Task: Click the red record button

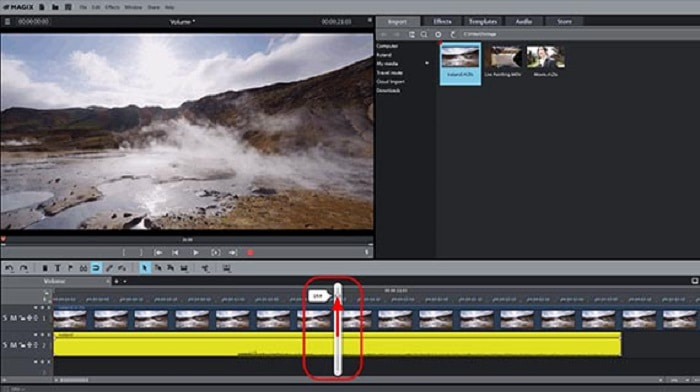Action: pos(250,253)
